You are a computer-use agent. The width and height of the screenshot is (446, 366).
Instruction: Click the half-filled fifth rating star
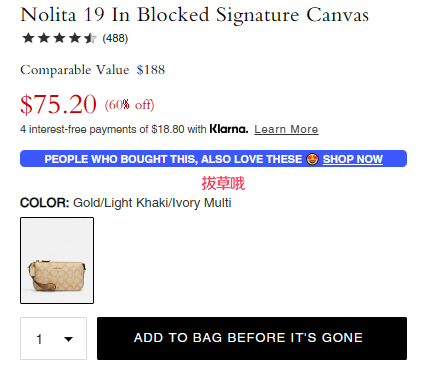pyautogui.click(x=90, y=38)
